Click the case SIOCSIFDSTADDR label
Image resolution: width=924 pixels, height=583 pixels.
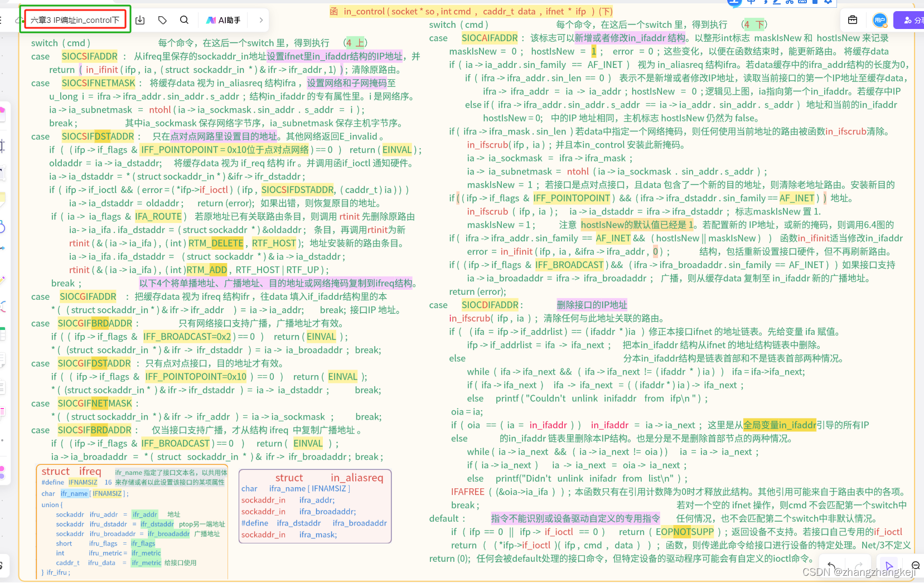pos(98,137)
